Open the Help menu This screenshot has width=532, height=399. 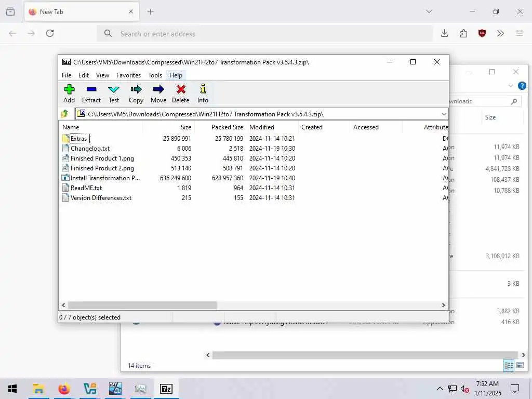point(176,75)
